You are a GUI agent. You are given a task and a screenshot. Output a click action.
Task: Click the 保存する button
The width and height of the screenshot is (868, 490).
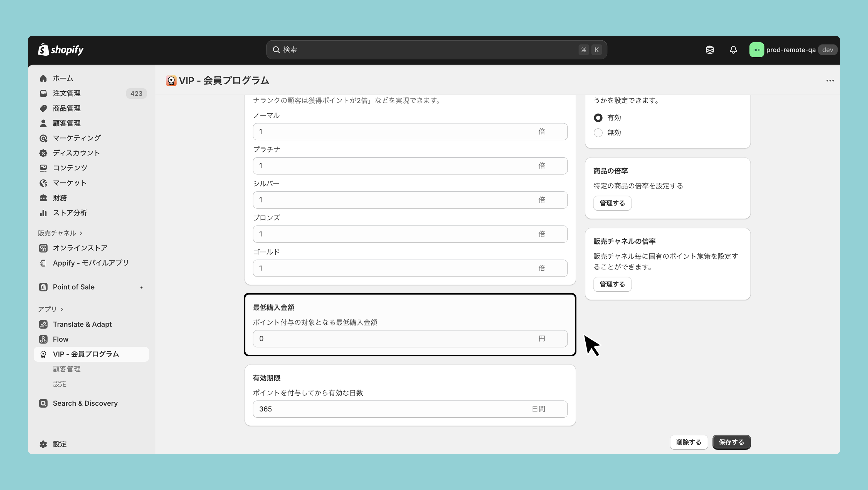(x=731, y=442)
